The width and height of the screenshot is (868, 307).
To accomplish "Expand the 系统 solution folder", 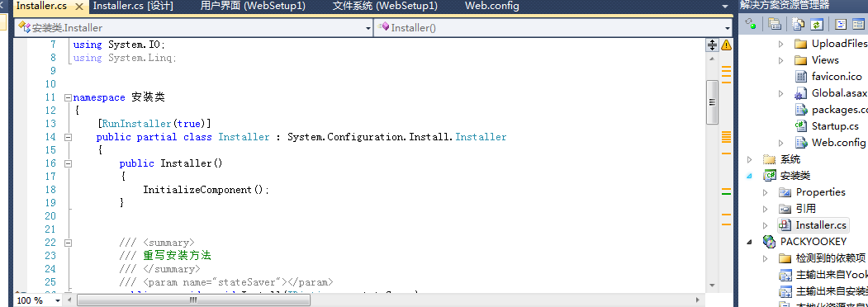I will 750,159.
